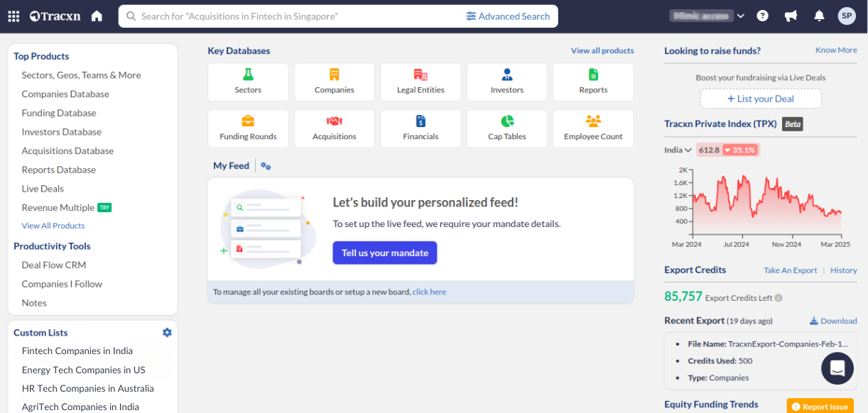Open Funding Rounds database tile

(248, 128)
